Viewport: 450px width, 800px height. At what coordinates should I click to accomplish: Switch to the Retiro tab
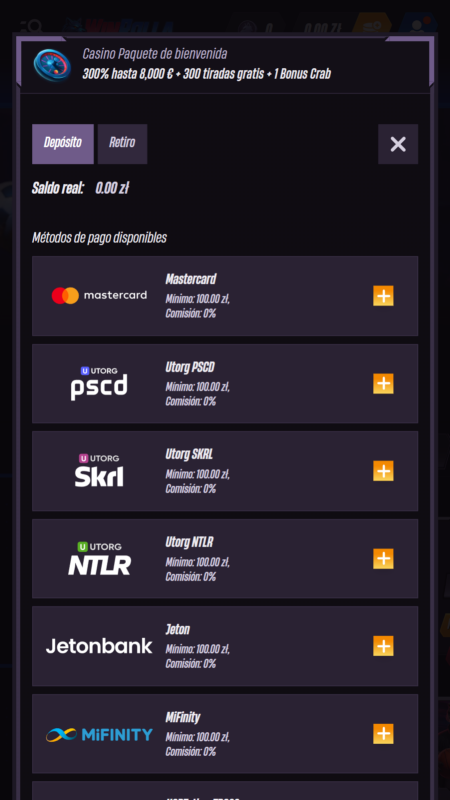coord(122,144)
